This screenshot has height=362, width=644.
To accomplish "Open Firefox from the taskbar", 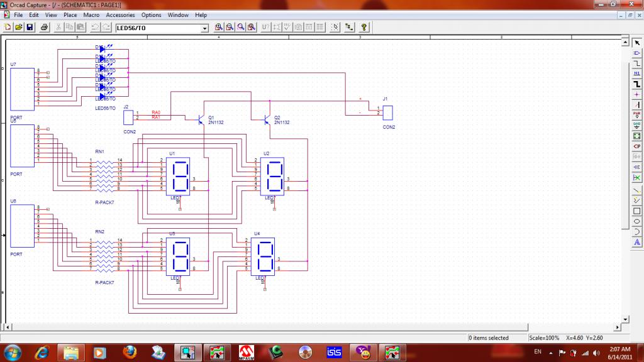I will click(x=130, y=352).
